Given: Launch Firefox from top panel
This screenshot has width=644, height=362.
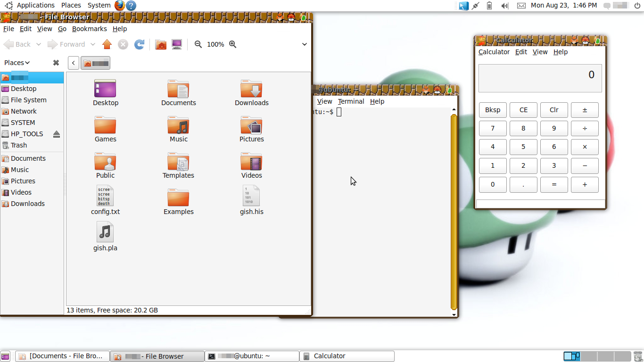Looking at the screenshot, I should point(120,6).
